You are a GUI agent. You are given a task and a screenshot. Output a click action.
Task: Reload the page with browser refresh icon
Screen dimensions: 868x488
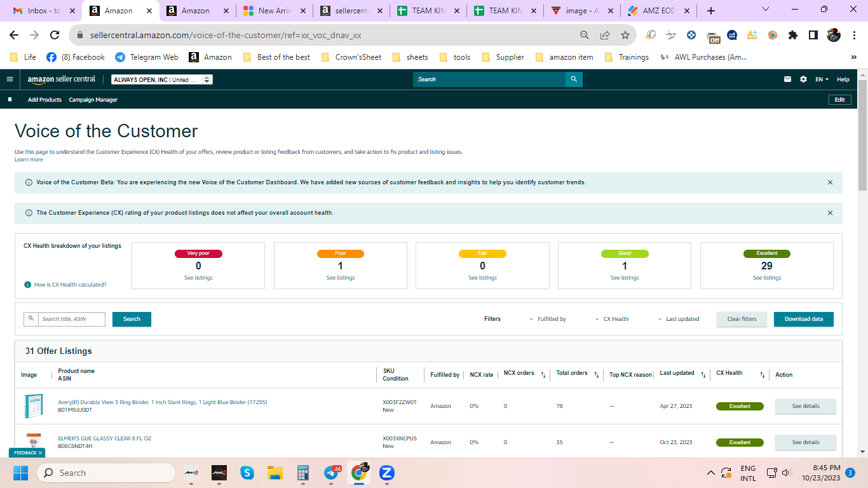click(55, 36)
